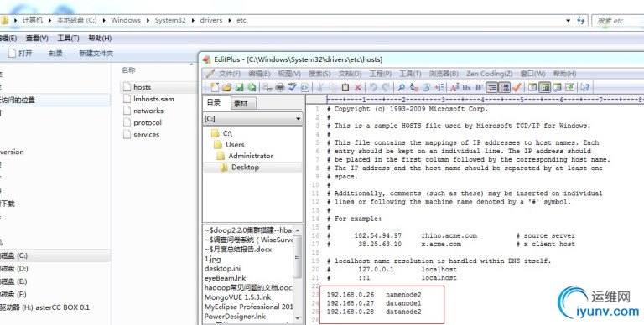Open the 搜索(S) menu

(319, 74)
